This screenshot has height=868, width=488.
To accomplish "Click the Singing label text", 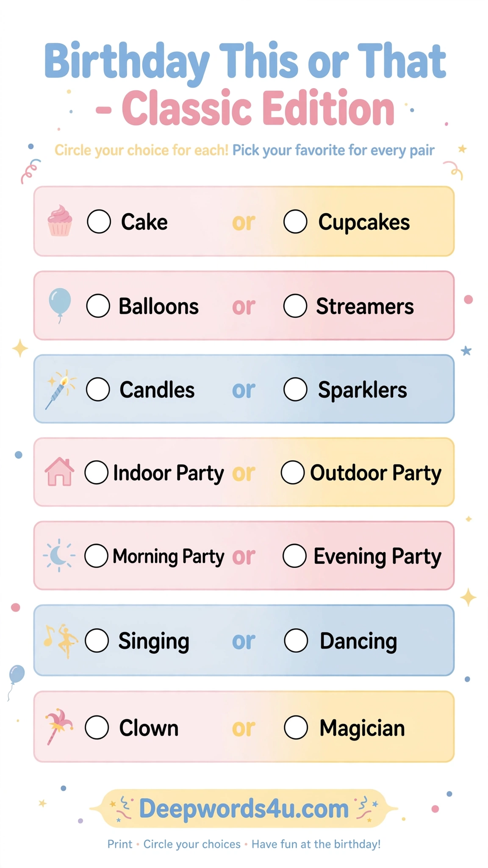I will coord(154,641).
